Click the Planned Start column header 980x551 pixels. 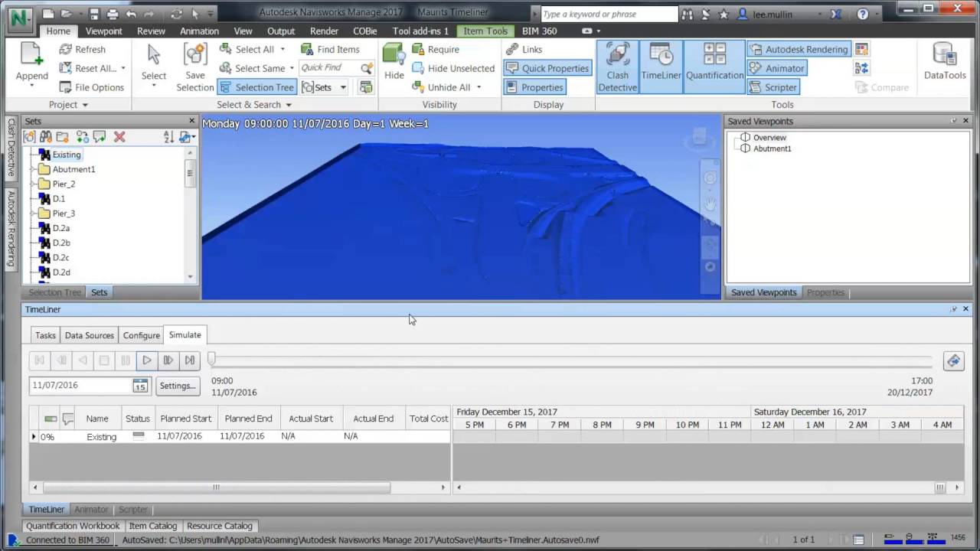click(186, 419)
